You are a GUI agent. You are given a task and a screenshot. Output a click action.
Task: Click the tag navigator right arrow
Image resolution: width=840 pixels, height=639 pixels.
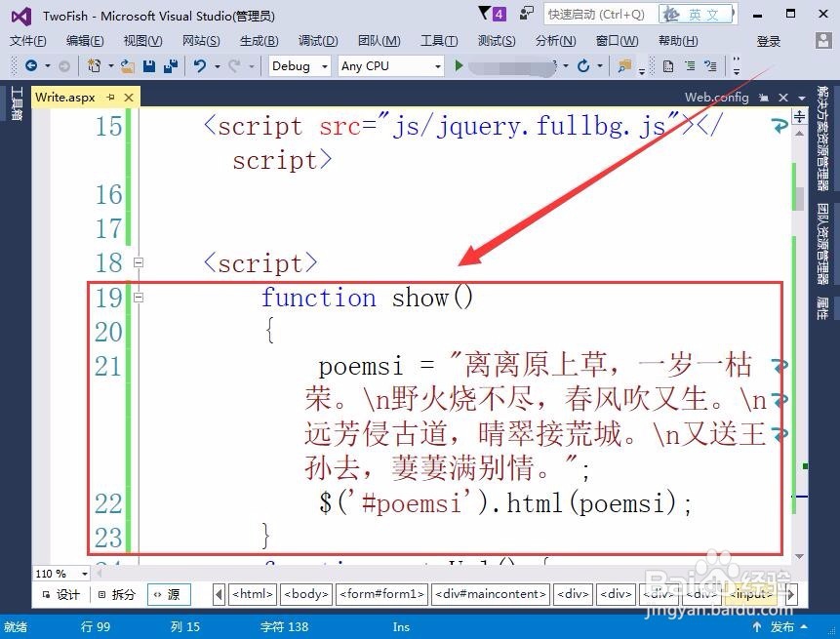click(x=790, y=594)
